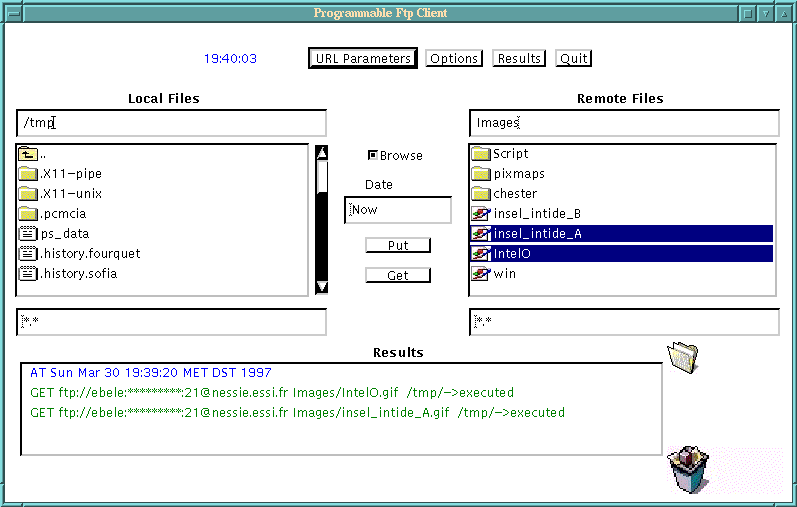The height and width of the screenshot is (507, 797).
Task: Click the local path /tmp field
Action: pyautogui.click(x=171, y=123)
